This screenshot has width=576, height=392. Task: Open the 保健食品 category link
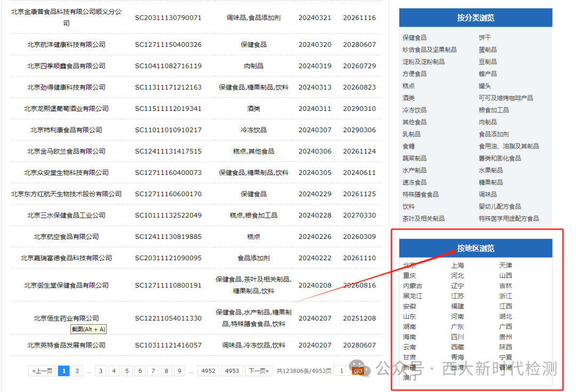click(x=414, y=37)
